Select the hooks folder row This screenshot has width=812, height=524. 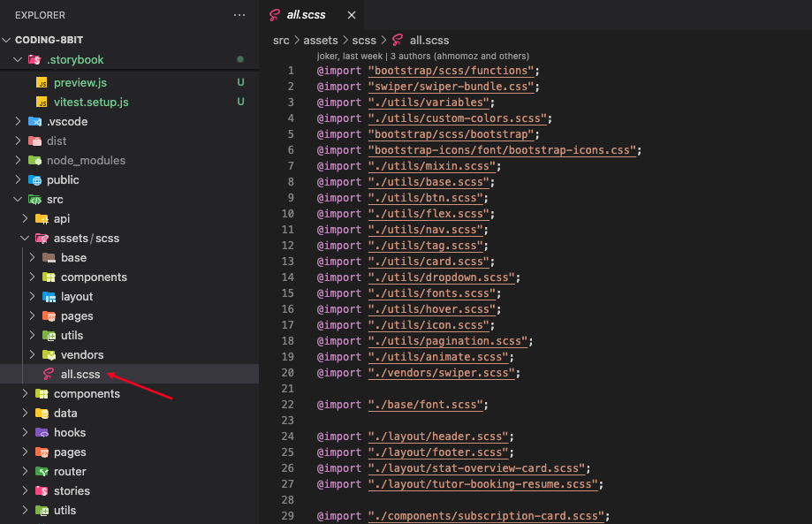point(130,432)
